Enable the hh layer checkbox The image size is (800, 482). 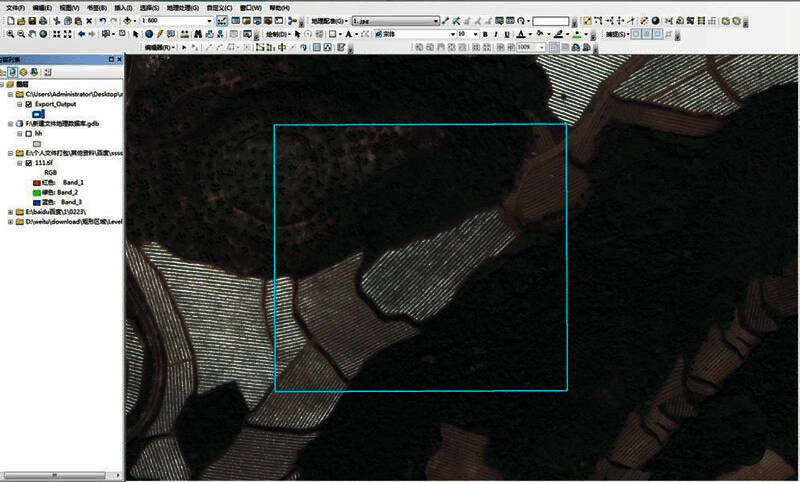28,132
